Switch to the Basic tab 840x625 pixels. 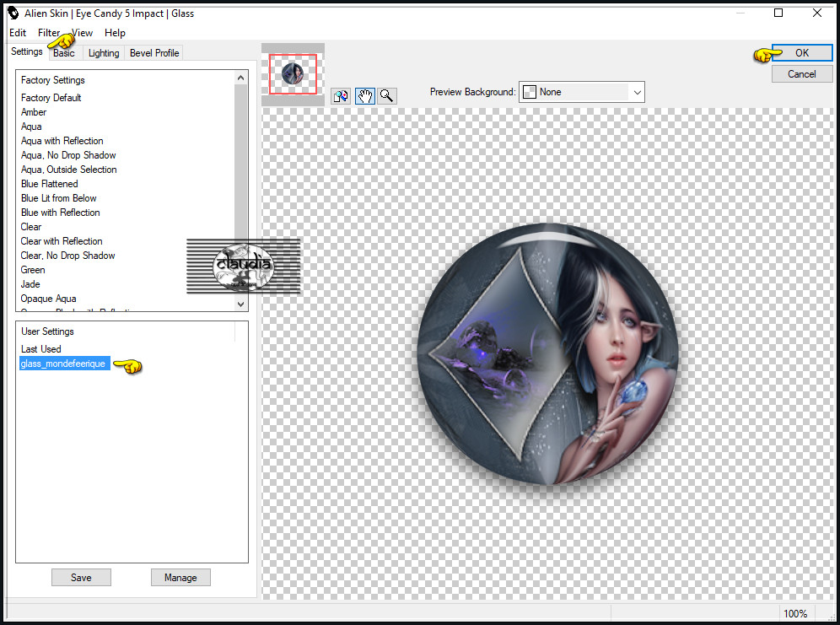64,53
